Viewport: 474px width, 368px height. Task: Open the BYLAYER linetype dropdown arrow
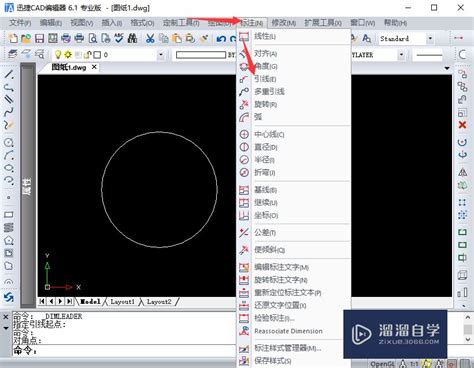401,54
